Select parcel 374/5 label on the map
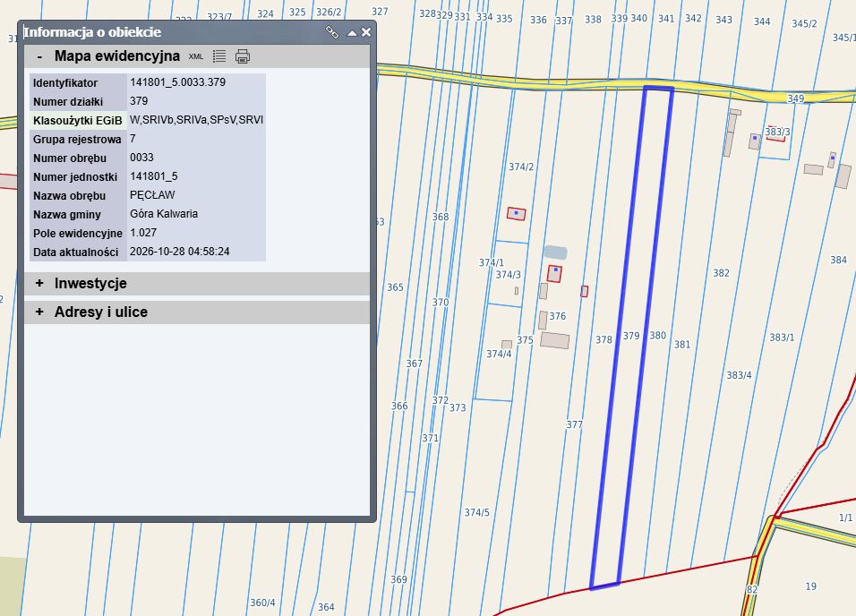856x616 pixels. pyautogui.click(x=476, y=513)
